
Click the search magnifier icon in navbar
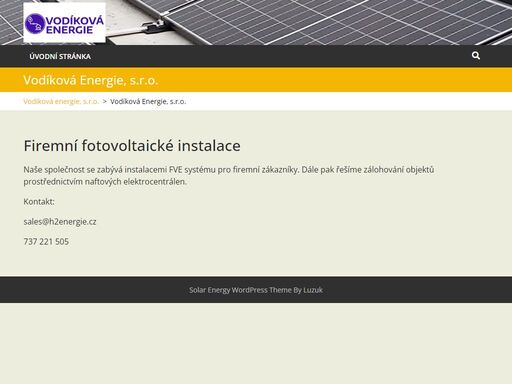[476, 56]
